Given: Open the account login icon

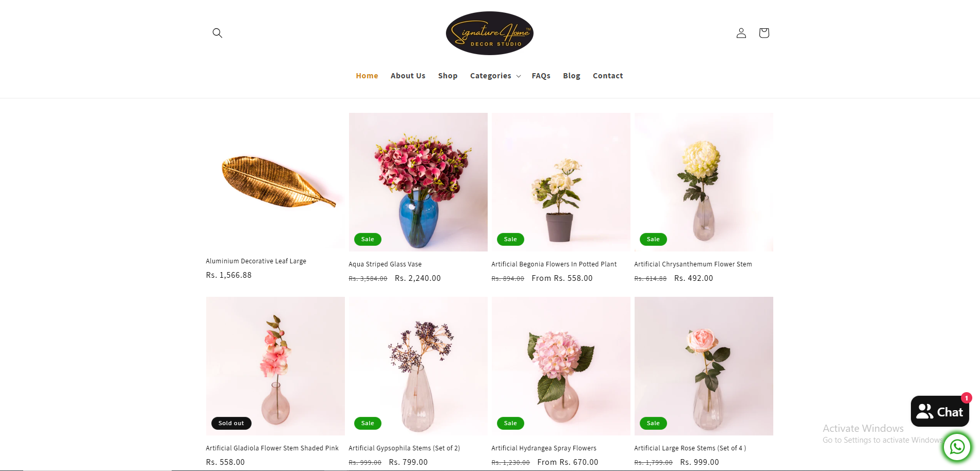Looking at the screenshot, I should pos(741,33).
